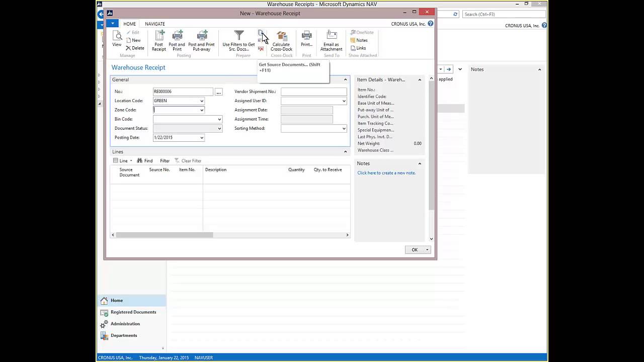
Task: Click the lines grid horizontal scrollbar
Action: pyautogui.click(x=165, y=235)
